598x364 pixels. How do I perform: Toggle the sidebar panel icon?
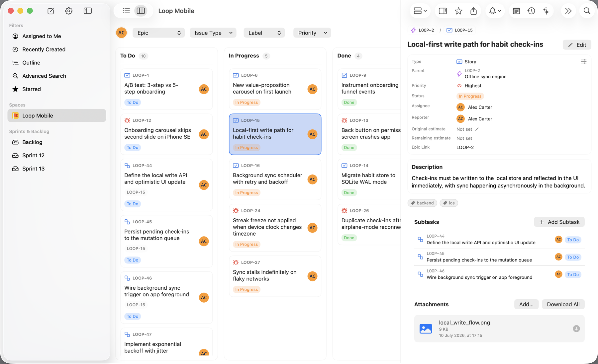[x=88, y=11]
